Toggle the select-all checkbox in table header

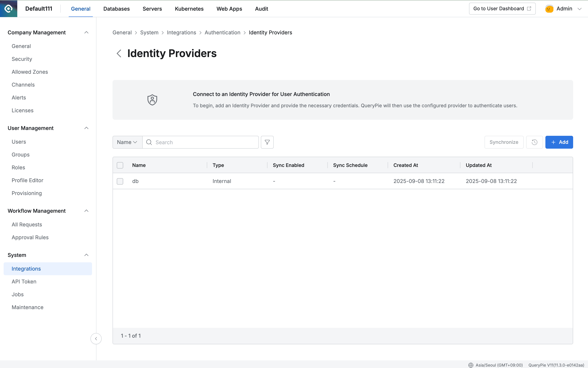coord(120,165)
